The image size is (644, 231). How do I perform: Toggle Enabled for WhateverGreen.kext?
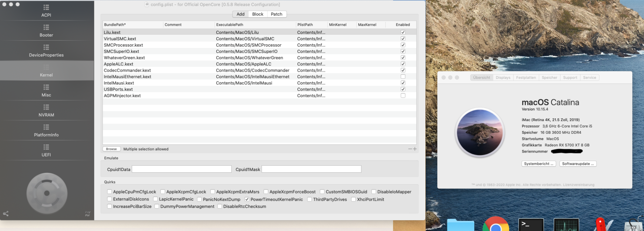[x=403, y=58]
